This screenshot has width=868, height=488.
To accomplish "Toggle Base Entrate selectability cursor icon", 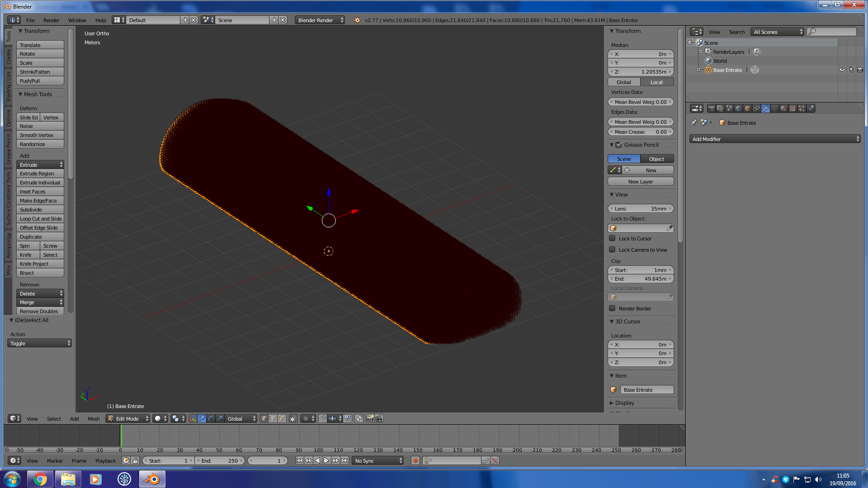I will 851,70.
